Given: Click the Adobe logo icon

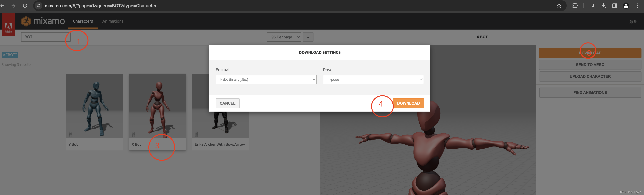Looking at the screenshot, I should coord(8,25).
